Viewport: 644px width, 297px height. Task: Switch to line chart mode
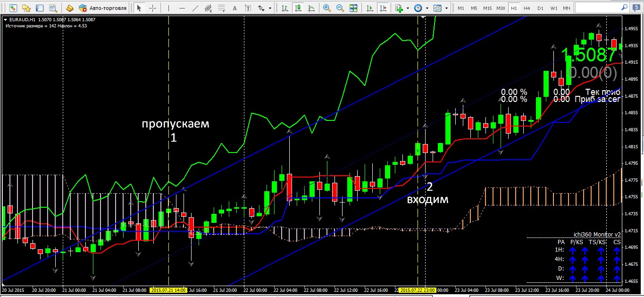click(x=311, y=8)
